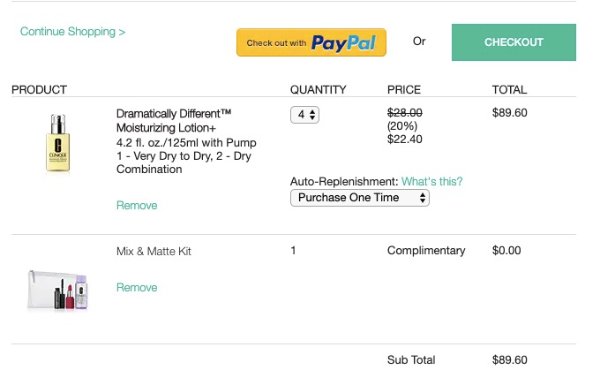600x385 pixels.
Task: Click the Clinique lotion bottle thumbnail
Action: click(x=58, y=143)
